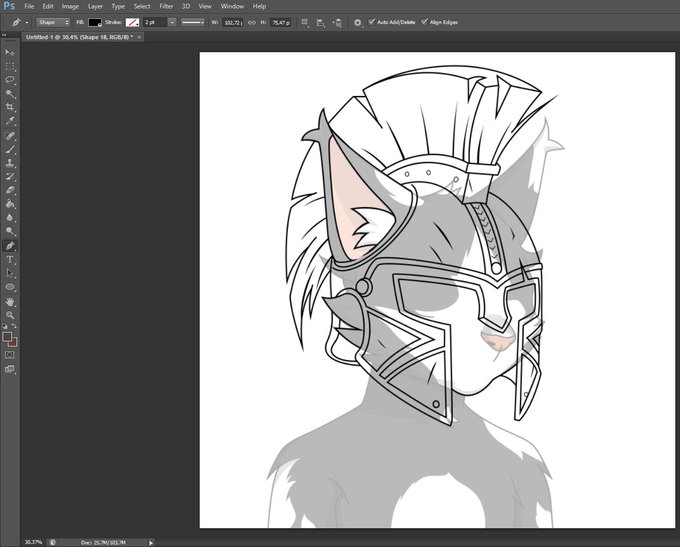The height and width of the screenshot is (547, 680).
Task: Open path arrangement options
Action: 337,23
